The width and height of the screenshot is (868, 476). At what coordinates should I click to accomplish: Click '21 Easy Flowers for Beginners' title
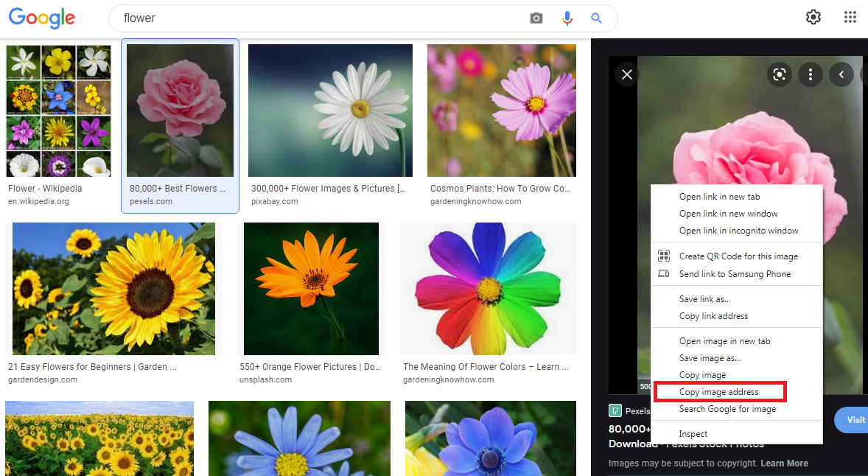92,366
